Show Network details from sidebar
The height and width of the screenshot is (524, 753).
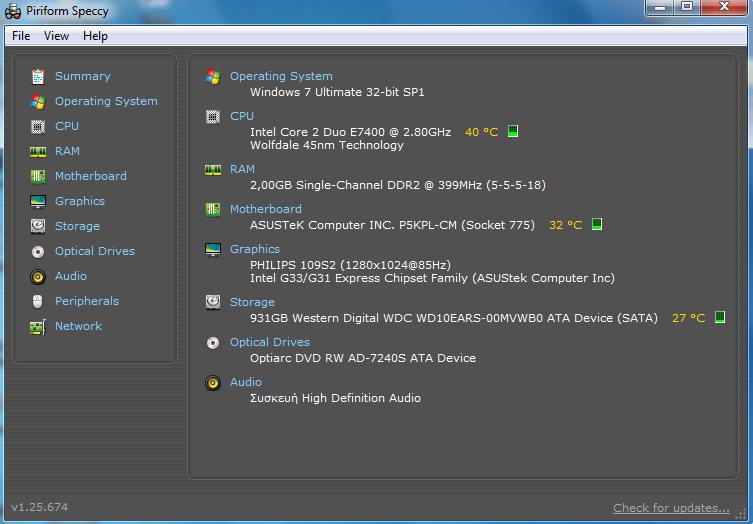(x=78, y=326)
